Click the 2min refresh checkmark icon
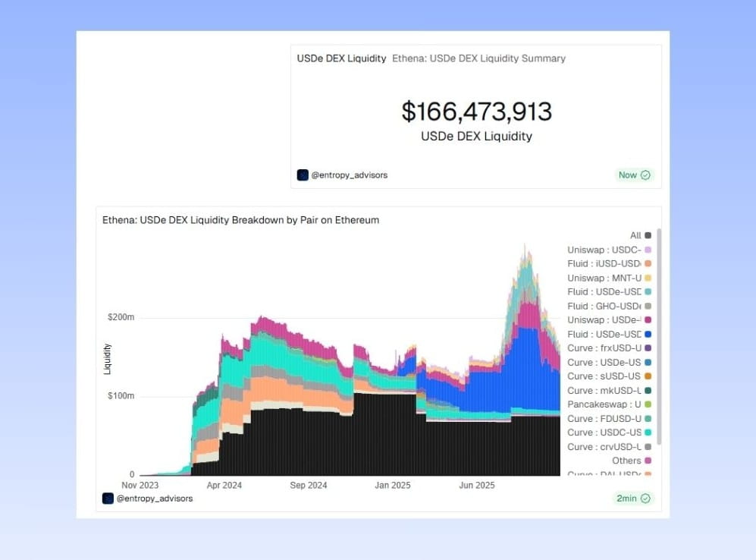 coord(645,499)
